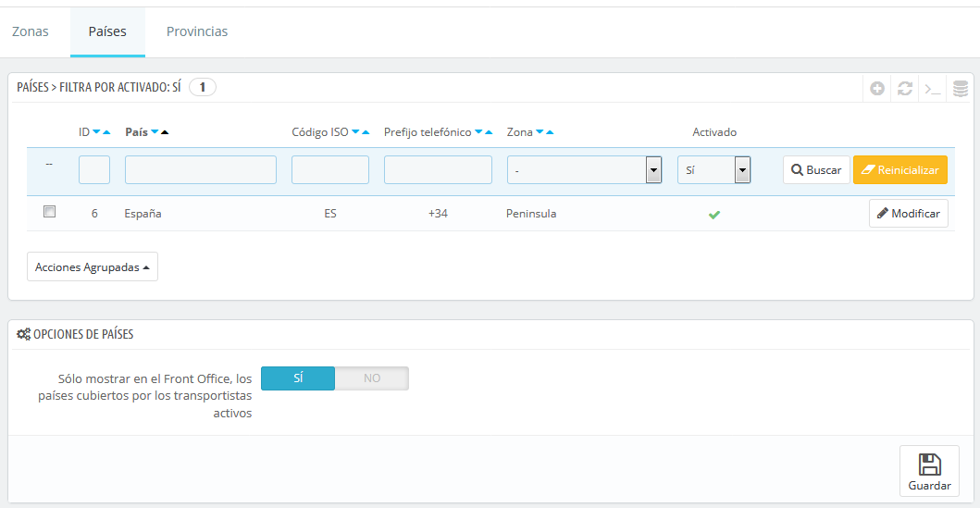Viewport: 980px width, 508px height.
Task: Sort Zona column ascending
Action: coord(550,131)
